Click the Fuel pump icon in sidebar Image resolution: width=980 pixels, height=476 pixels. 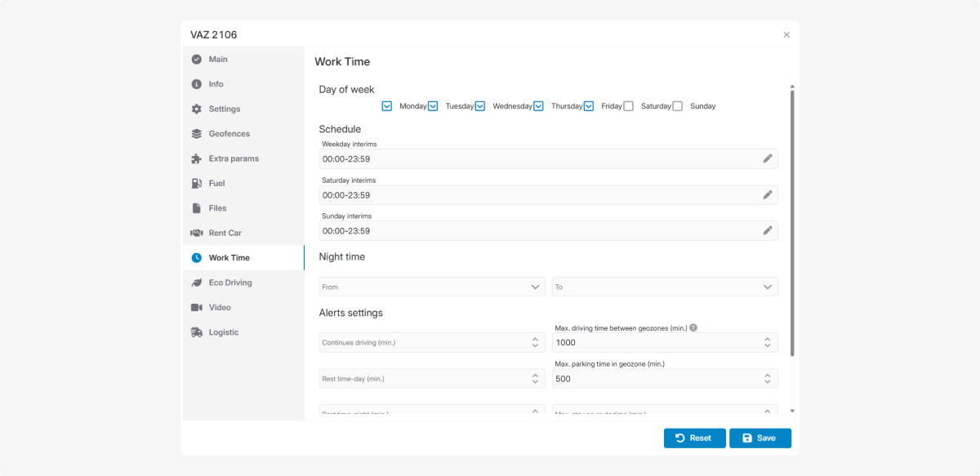coord(196,184)
